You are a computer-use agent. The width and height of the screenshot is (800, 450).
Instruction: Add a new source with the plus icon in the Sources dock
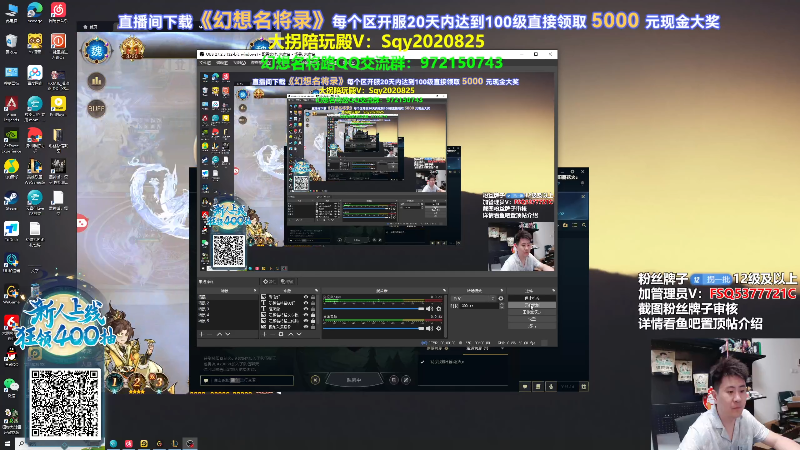[264, 334]
